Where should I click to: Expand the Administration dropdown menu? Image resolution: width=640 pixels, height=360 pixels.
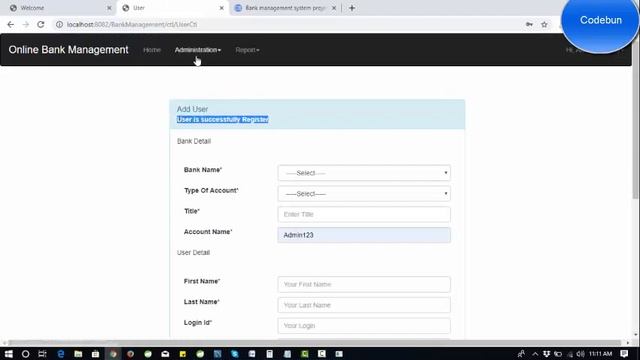(x=198, y=50)
